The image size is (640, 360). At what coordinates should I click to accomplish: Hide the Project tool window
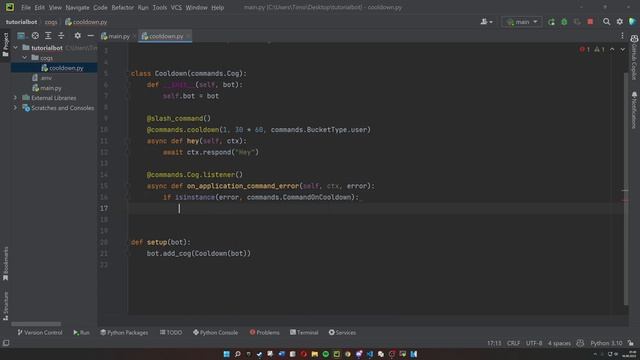(x=91, y=36)
